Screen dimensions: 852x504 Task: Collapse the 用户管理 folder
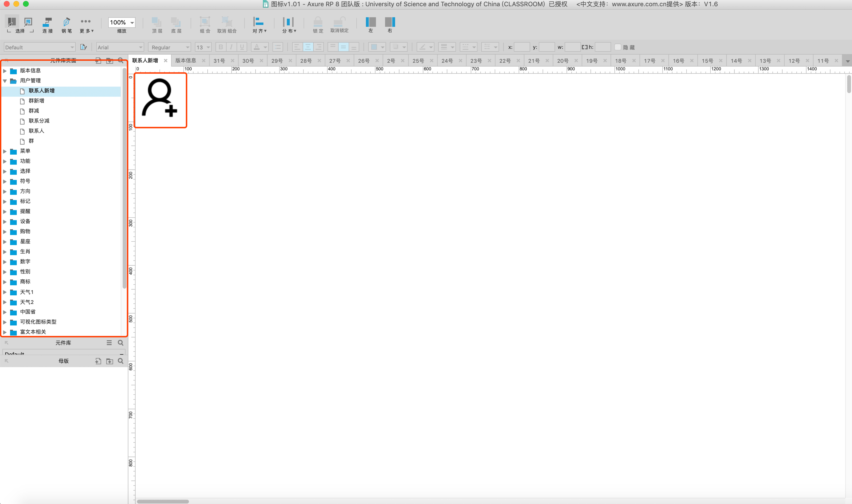click(x=5, y=81)
